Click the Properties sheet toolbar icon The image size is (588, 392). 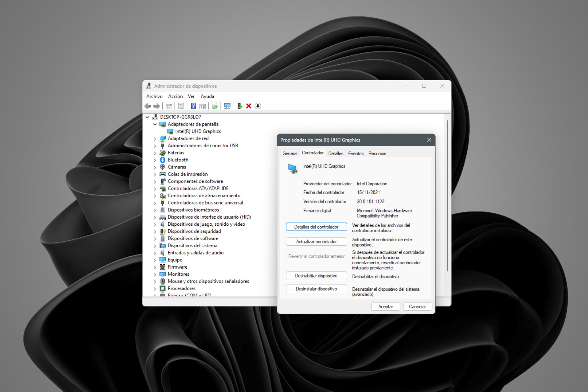point(181,106)
